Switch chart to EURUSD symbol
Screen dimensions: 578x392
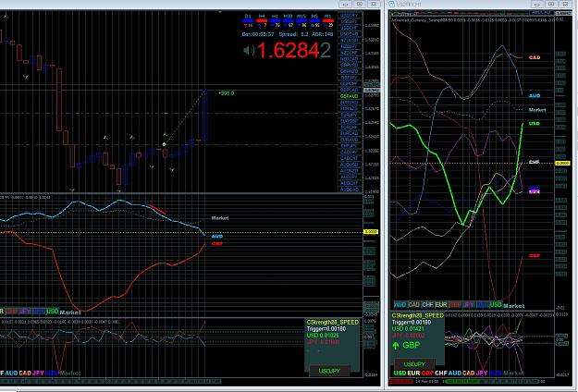349,103
